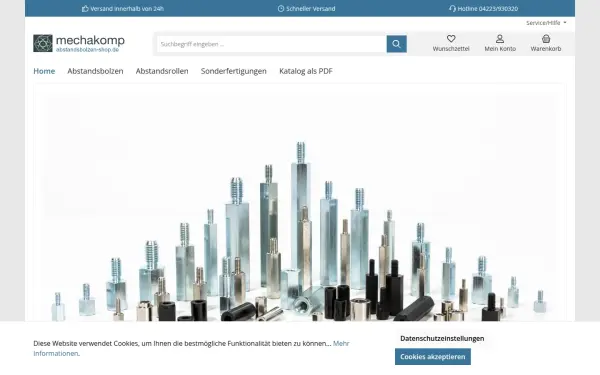Open the Mein Konto user icon
This screenshot has width=600, height=375.
point(500,39)
